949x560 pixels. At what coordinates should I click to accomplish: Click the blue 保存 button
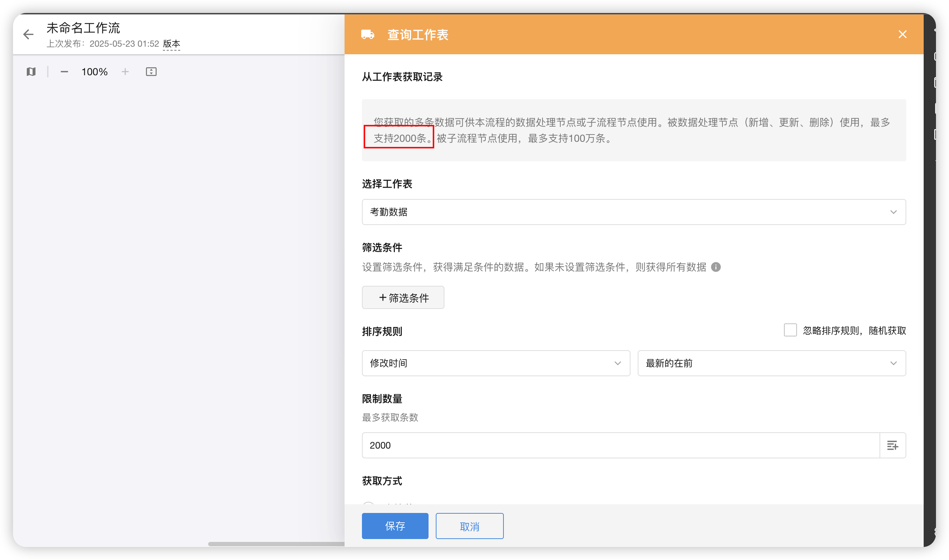click(395, 526)
